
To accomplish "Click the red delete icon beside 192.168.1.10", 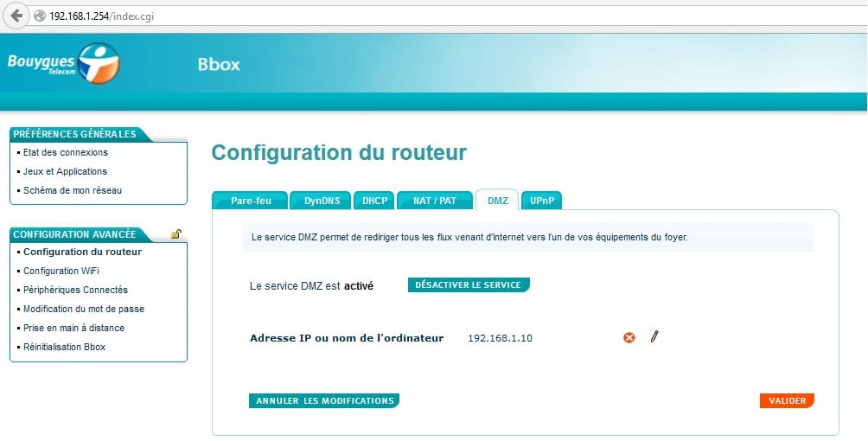I will [x=629, y=337].
